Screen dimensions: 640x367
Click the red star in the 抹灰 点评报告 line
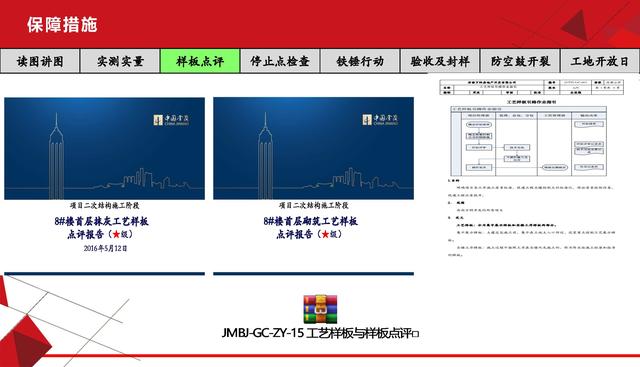pyautogui.click(x=116, y=234)
